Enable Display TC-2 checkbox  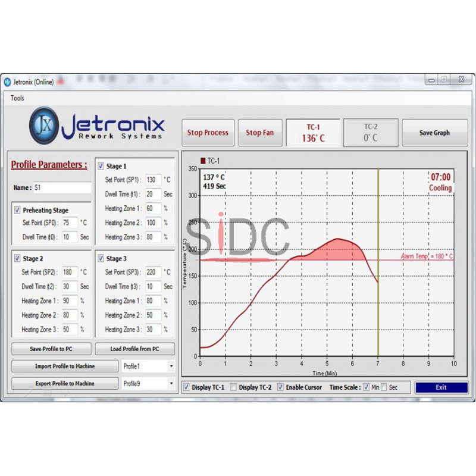pos(233,387)
